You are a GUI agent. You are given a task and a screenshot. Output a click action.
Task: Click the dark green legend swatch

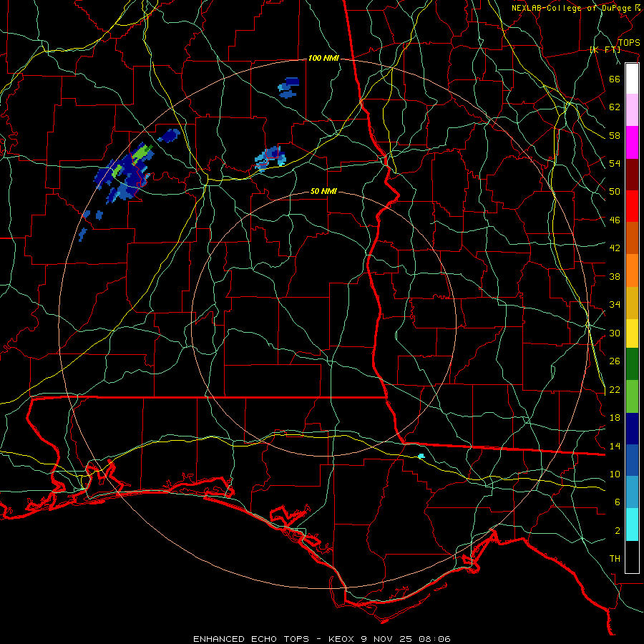click(632, 364)
